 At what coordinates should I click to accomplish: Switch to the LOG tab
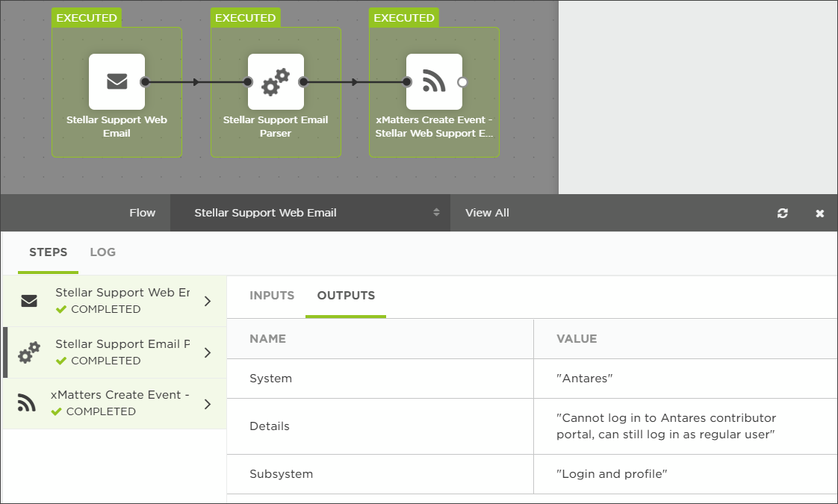(x=102, y=252)
